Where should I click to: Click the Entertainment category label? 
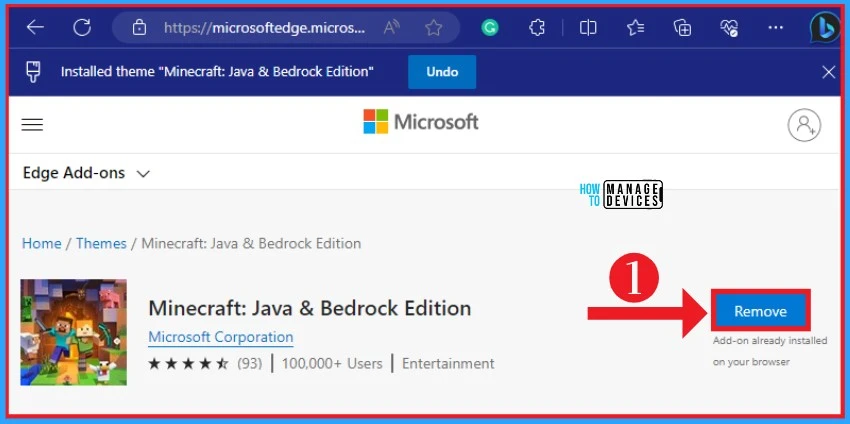tap(448, 363)
